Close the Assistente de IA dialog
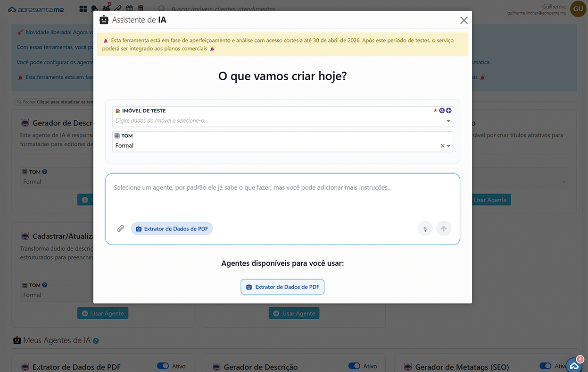The image size is (588, 372). tap(464, 20)
